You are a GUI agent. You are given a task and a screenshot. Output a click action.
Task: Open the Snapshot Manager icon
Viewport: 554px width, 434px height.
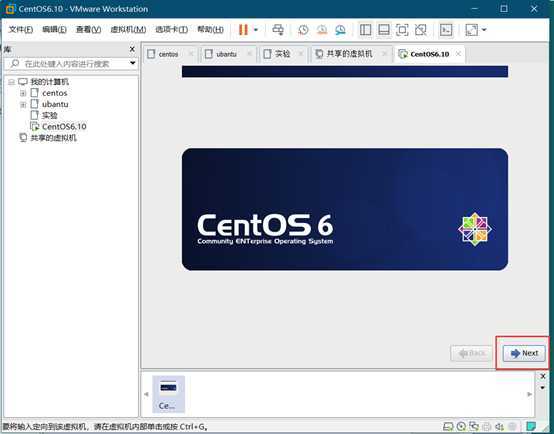coord(341,30)
